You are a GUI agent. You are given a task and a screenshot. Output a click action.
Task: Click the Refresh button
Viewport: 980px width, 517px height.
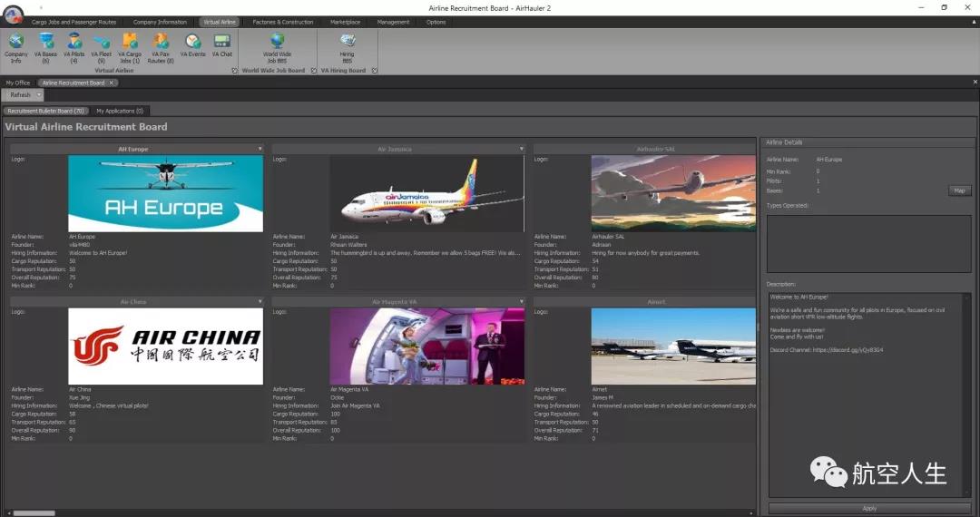coord(20,95)
